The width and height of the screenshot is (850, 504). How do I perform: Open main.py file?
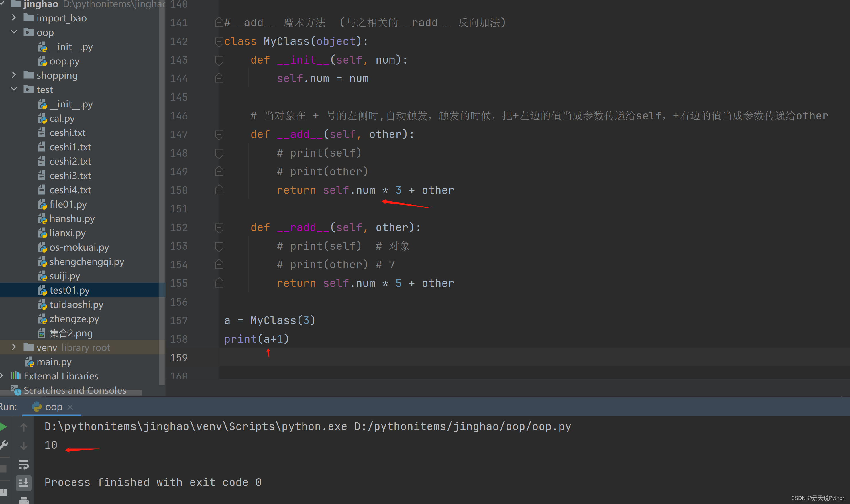click(54, 362)
